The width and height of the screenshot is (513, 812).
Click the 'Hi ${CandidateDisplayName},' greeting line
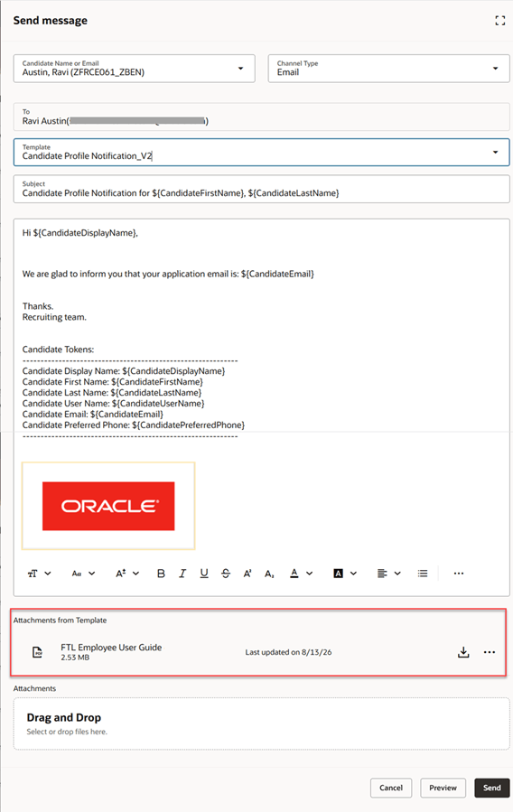coord(79,233)
